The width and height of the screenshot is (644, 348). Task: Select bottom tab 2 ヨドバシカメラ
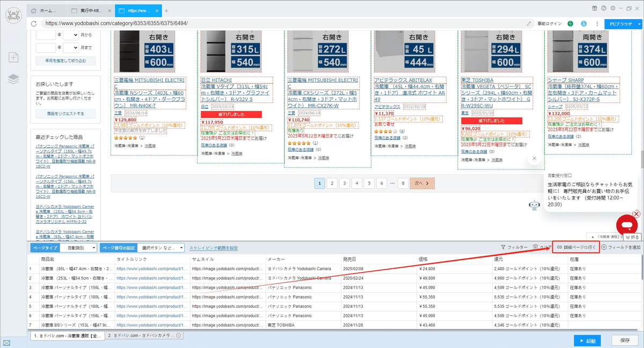tap(143, 335)
